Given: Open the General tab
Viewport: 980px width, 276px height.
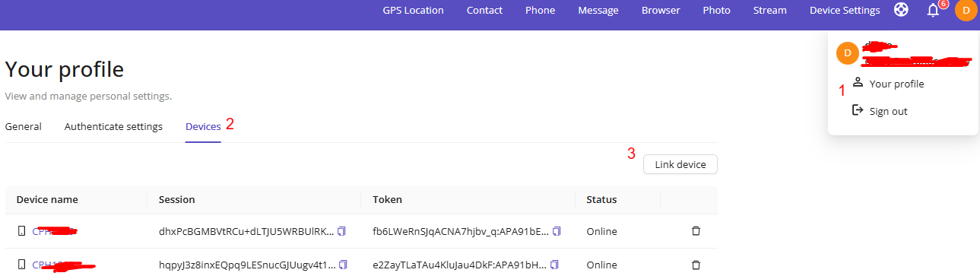Looking at the screenshot, I should pyautogui.click(x=23, y=126).
